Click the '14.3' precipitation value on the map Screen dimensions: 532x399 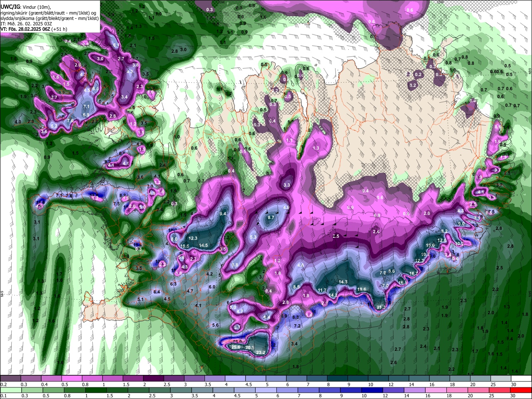tap(343, 282)
